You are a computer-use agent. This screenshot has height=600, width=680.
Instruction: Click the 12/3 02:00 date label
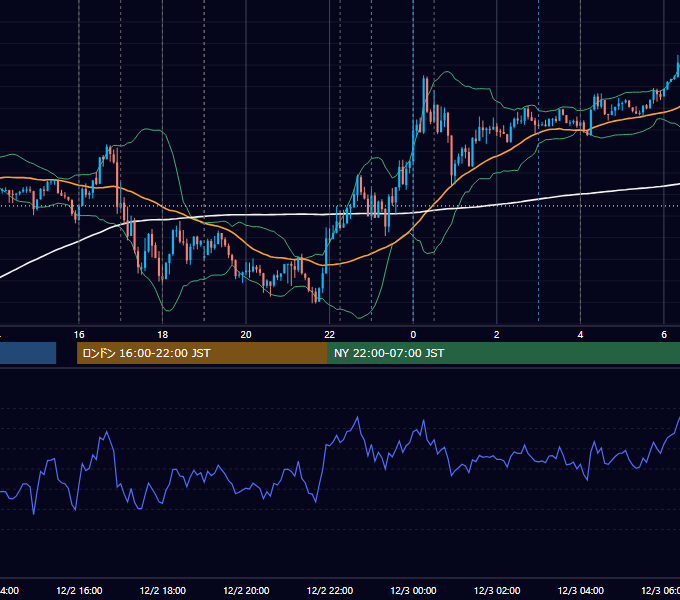point(497,591)
